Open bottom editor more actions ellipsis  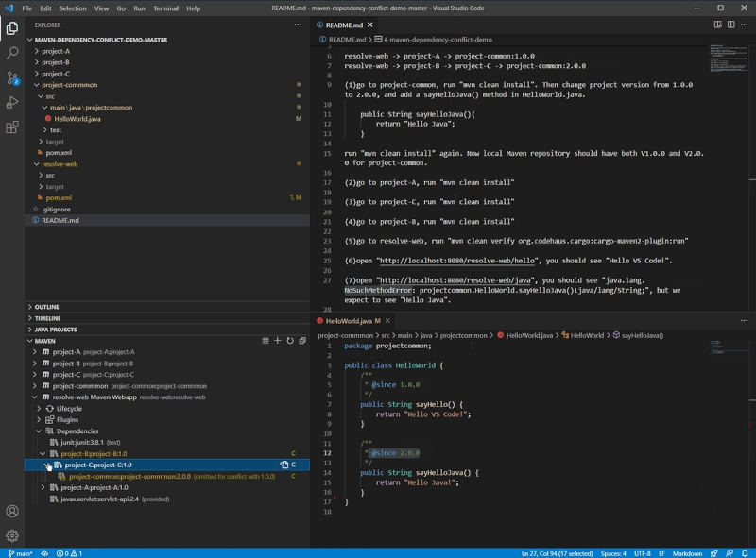(x=744, y=320)
